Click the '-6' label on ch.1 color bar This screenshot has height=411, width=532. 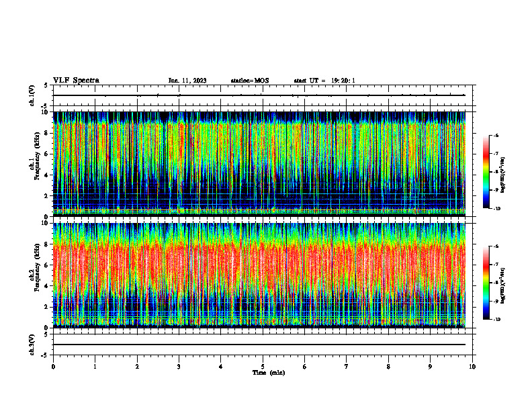tap(496, 136)
